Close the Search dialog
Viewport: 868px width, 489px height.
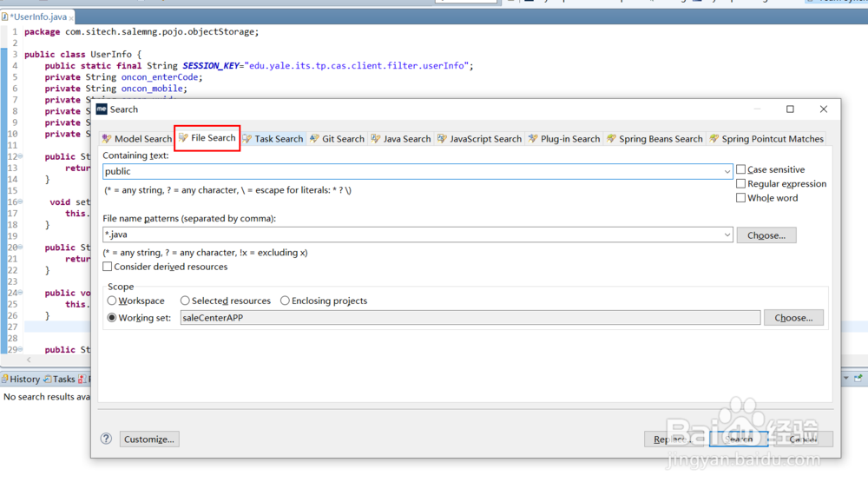(823, 109)
